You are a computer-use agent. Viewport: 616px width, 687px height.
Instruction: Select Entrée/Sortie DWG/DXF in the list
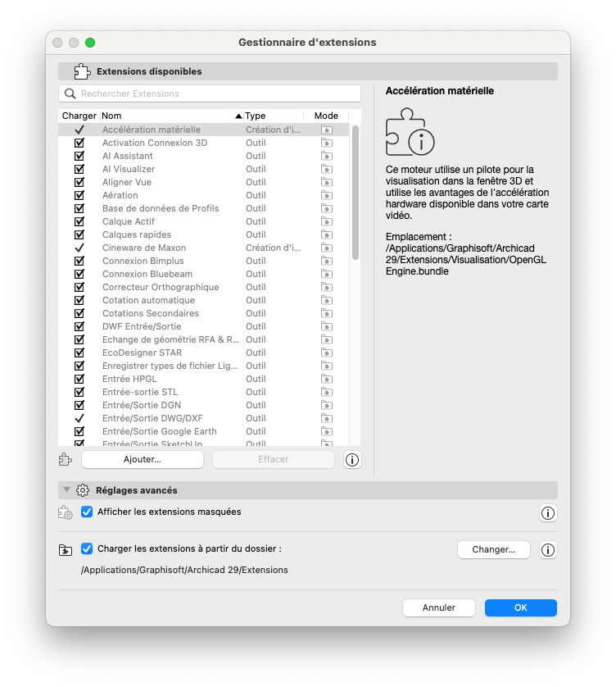204,418
